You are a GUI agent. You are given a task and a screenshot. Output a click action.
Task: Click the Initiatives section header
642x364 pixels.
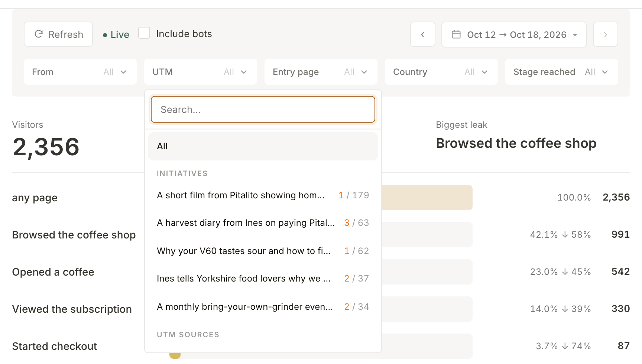tap(182, 173)
